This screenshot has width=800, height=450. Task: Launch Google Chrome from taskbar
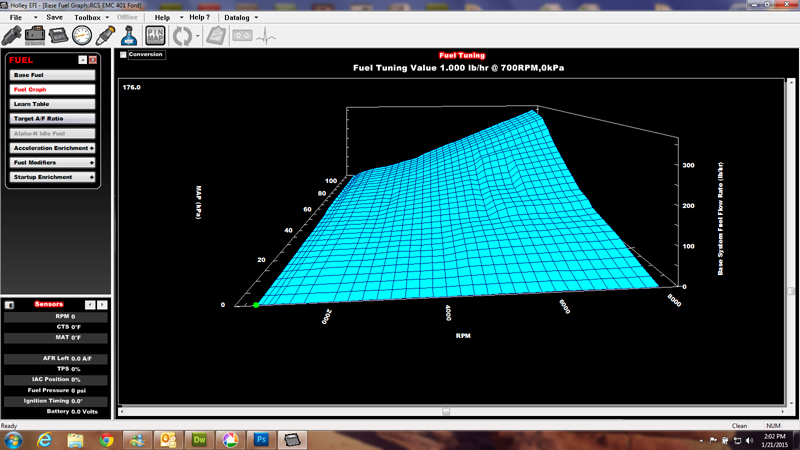106,440
